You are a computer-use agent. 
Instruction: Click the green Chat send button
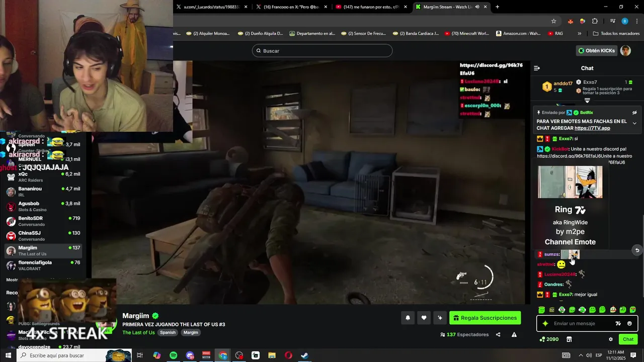(628, 339)
